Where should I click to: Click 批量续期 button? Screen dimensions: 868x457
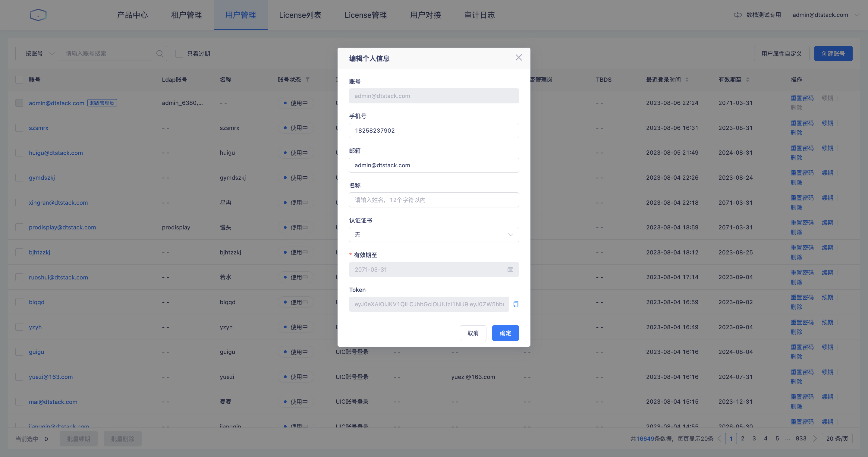[x=78, y=439]
